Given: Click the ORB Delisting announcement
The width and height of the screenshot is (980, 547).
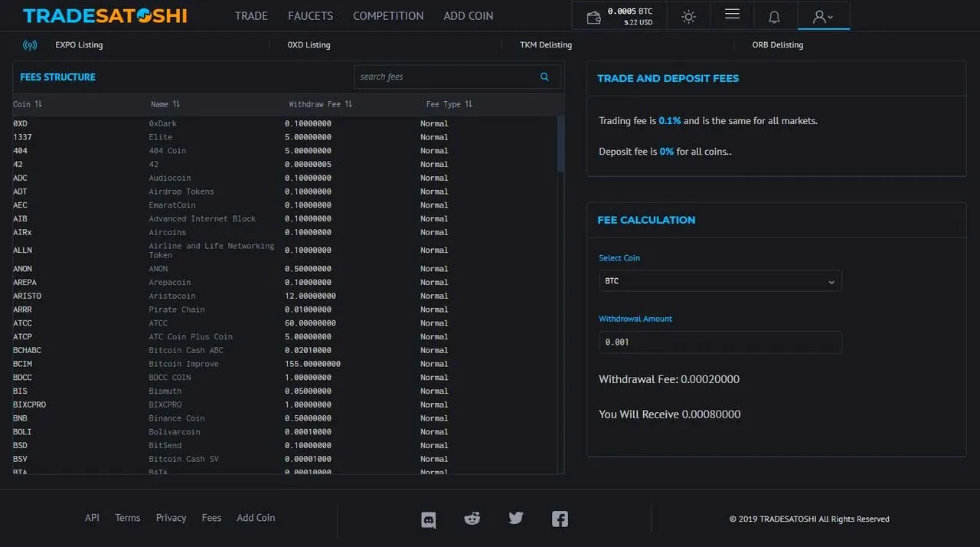Looking at the screenshot, I should coord(778,45).
